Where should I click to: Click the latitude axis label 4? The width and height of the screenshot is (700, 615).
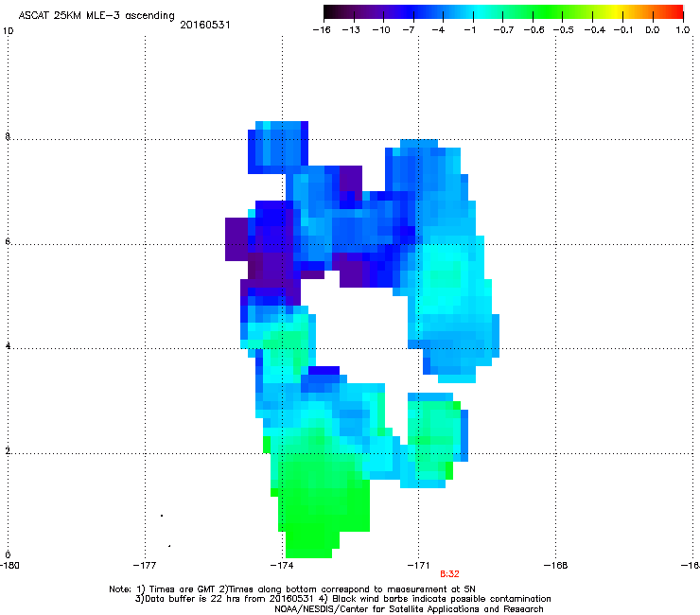[x=8, y=346]
